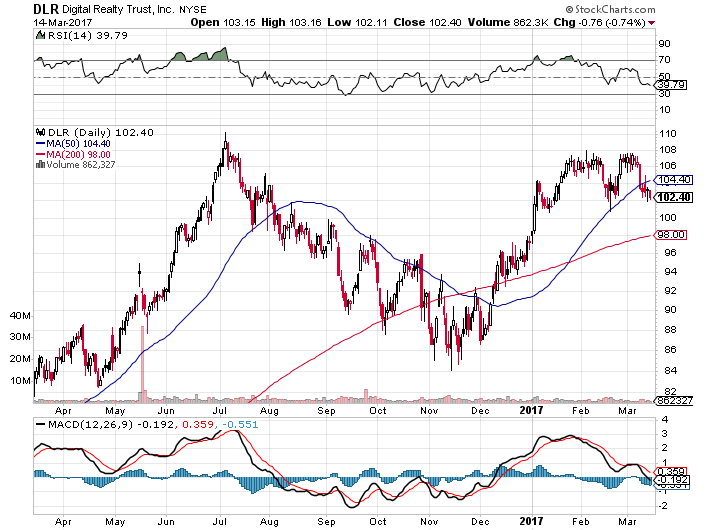
Task: Click the MACD(12,26,9) -0.192 legend label
Action: click(x=105, y=425)
